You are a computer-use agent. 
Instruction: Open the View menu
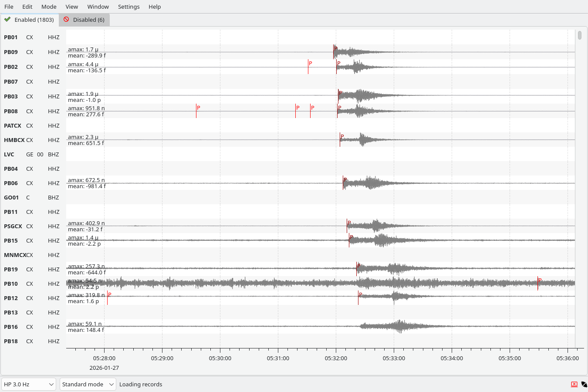pyautogui.click(x=71, y=7)
